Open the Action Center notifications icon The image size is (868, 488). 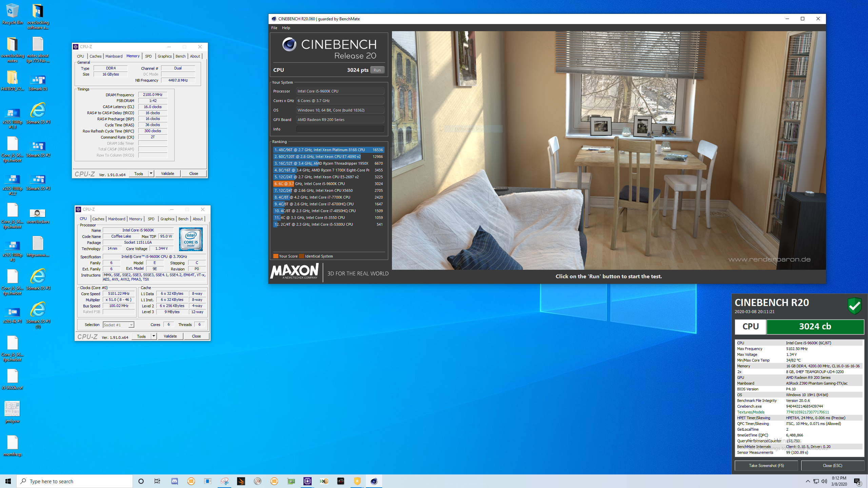[x=857, y=481]
